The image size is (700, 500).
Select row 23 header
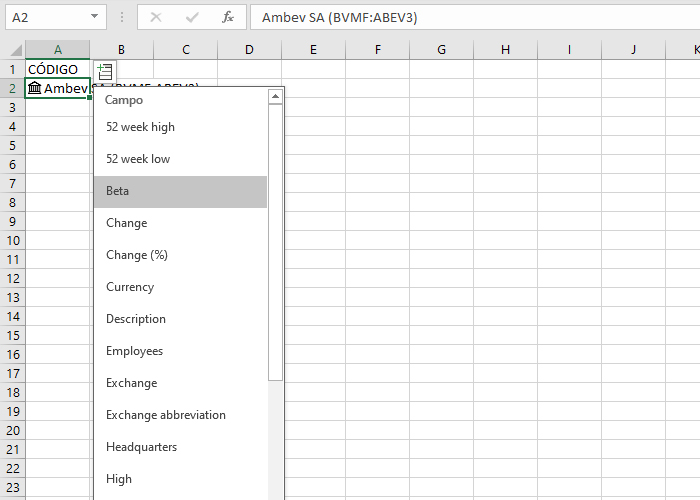12,488
